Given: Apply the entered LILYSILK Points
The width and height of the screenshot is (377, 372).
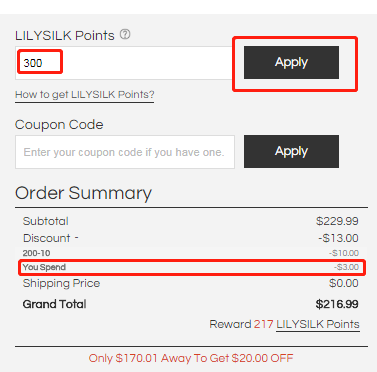Looking at the screenshot, I should pos(291,62).
